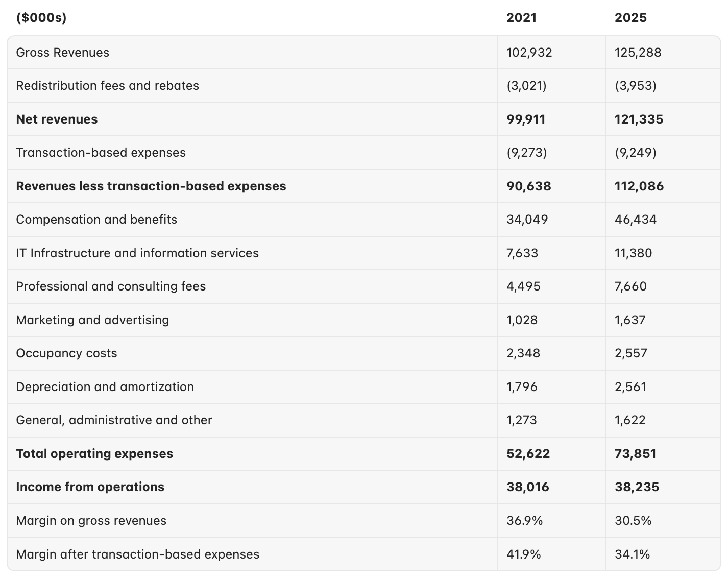Click Income from operations 2021 value 38,016
This screenshot has width=728, height=580.
[x=528, y=487]
